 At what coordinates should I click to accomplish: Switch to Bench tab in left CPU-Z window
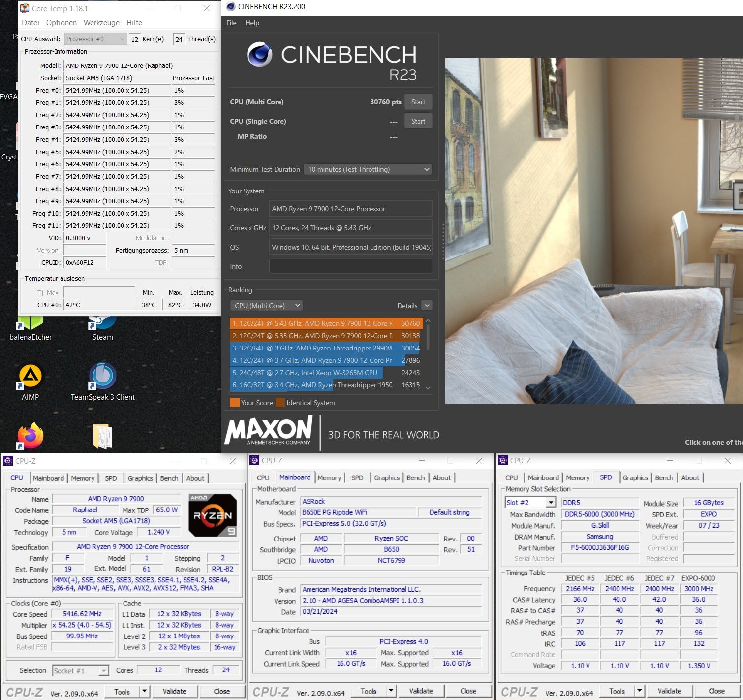tap(169, 478)
